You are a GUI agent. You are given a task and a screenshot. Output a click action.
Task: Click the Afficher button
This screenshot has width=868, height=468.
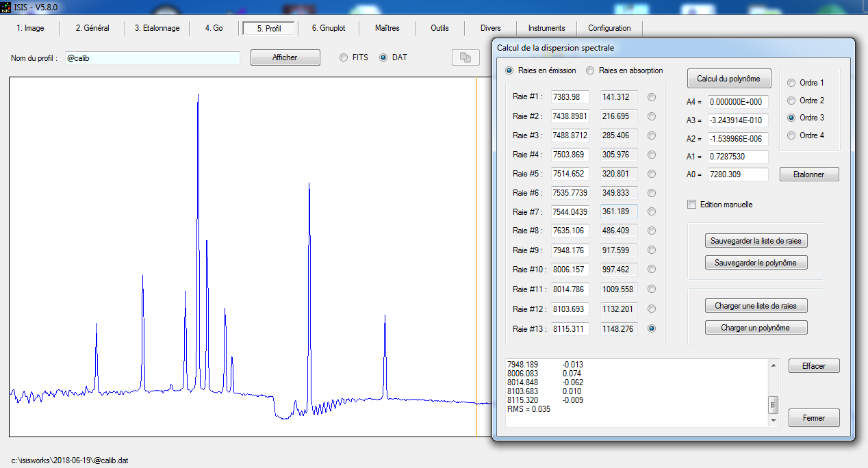click(285, 57)
